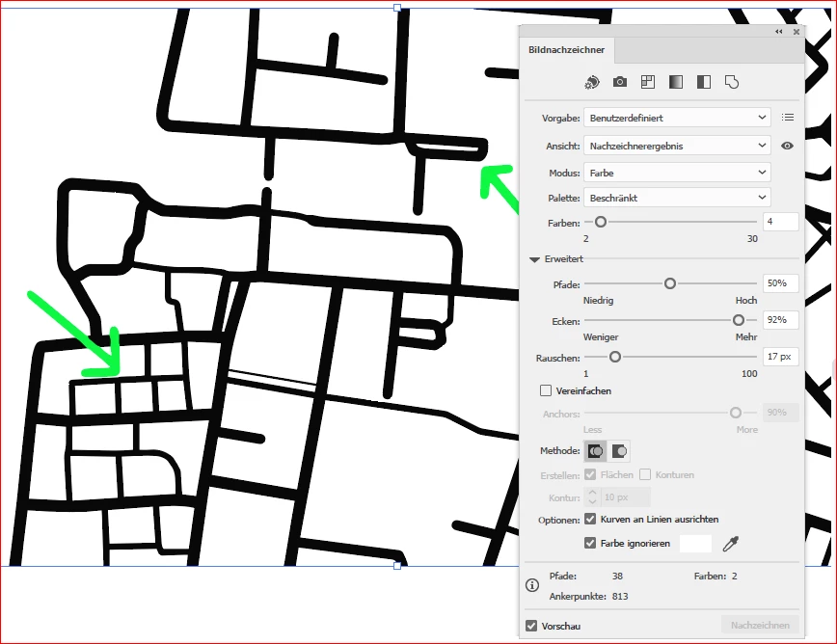Click the Konturen checkbox
Image resolution: width=837 pixels, height=644 pixels.
click(645, 474)
